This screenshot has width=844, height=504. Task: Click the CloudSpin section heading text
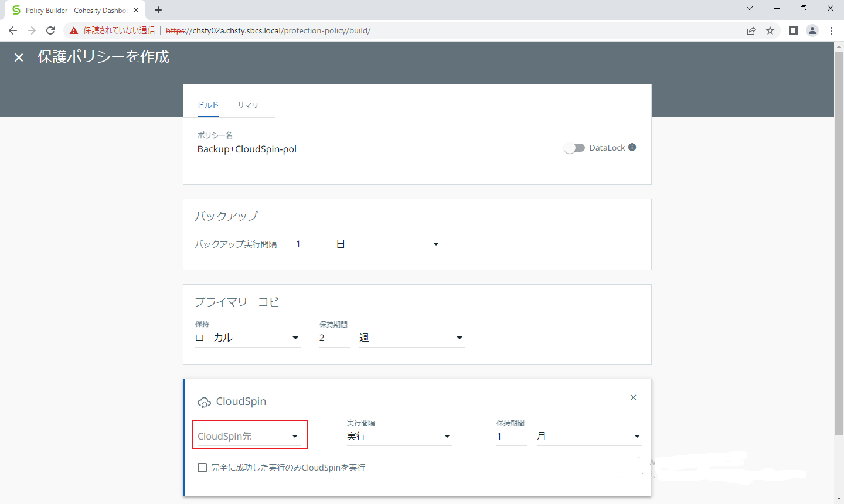tap(241, 401)
